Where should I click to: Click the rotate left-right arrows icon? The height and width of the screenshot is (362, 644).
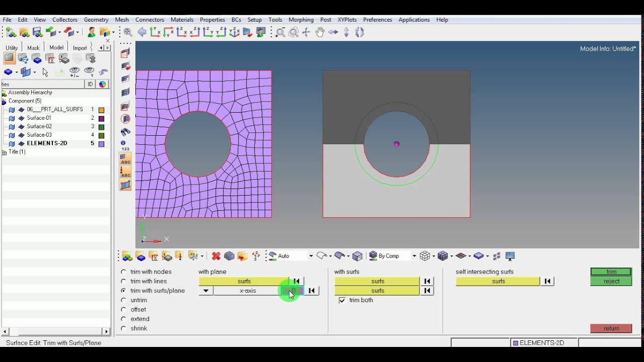(x=333, y=32)
